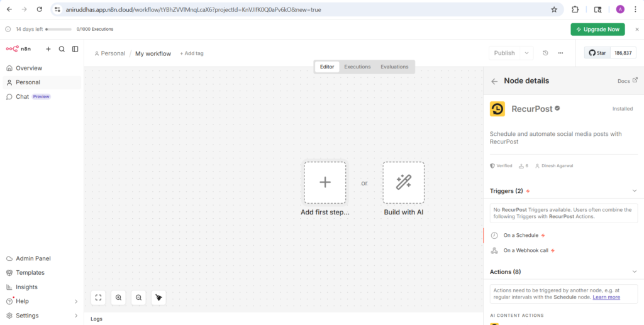Zoom out on the canvas
Image resolution: width=644 pixels, height=325 pixels.
138,297
